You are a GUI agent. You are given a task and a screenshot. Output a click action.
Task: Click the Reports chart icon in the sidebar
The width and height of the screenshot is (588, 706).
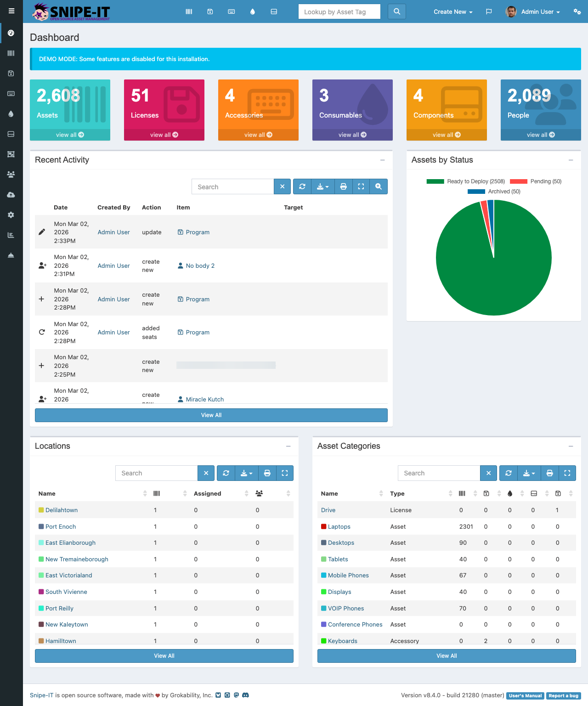tap(11, 235)
